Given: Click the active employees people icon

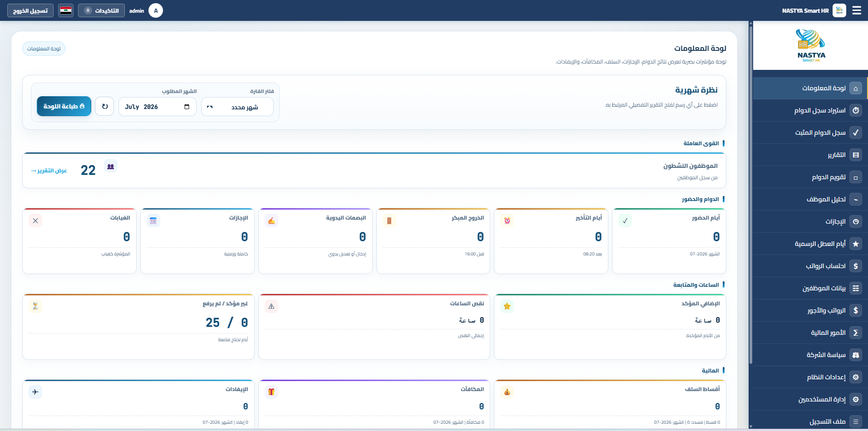Looking at the screenshot, I should point(111,166).
